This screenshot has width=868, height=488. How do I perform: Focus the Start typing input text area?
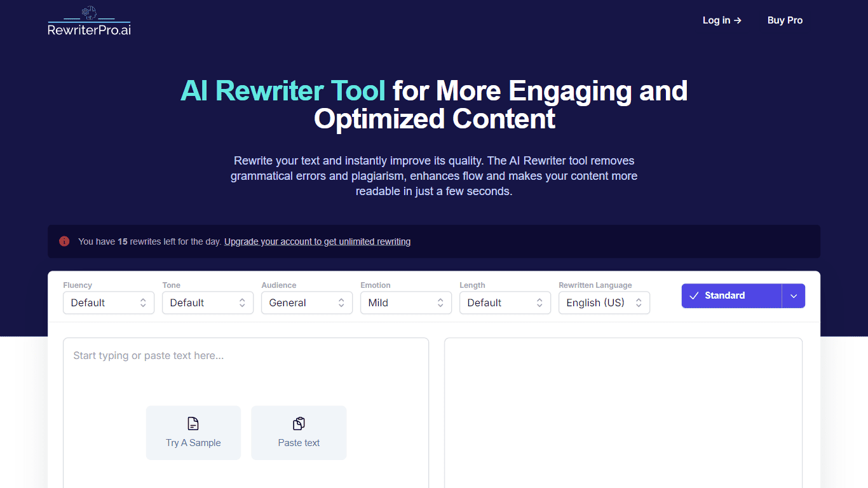246,413
